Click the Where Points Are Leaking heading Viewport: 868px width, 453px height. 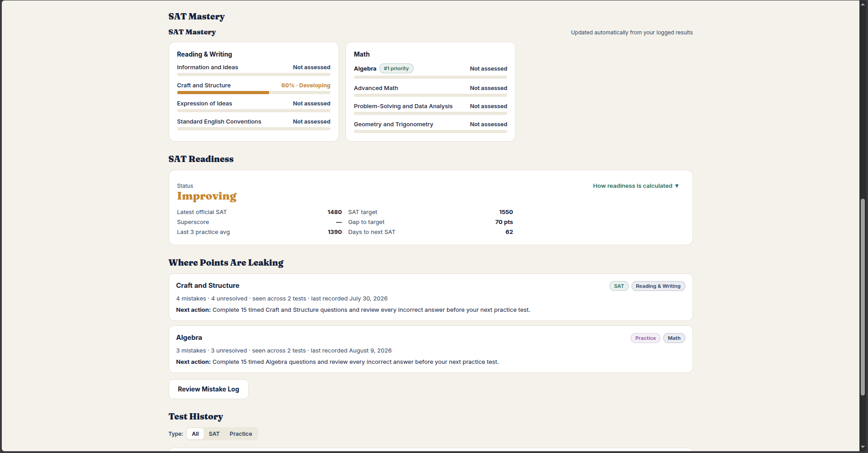click(x=226, y=263)
